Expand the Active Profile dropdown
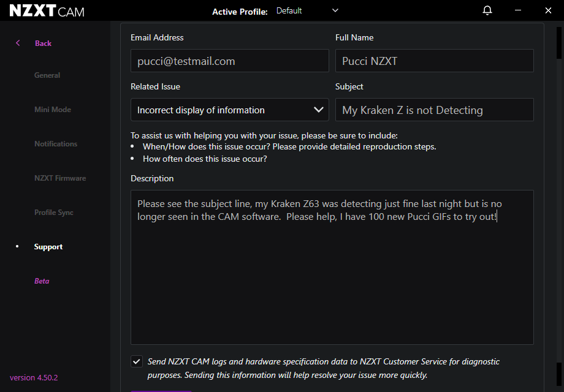 [x=307, y=11]
